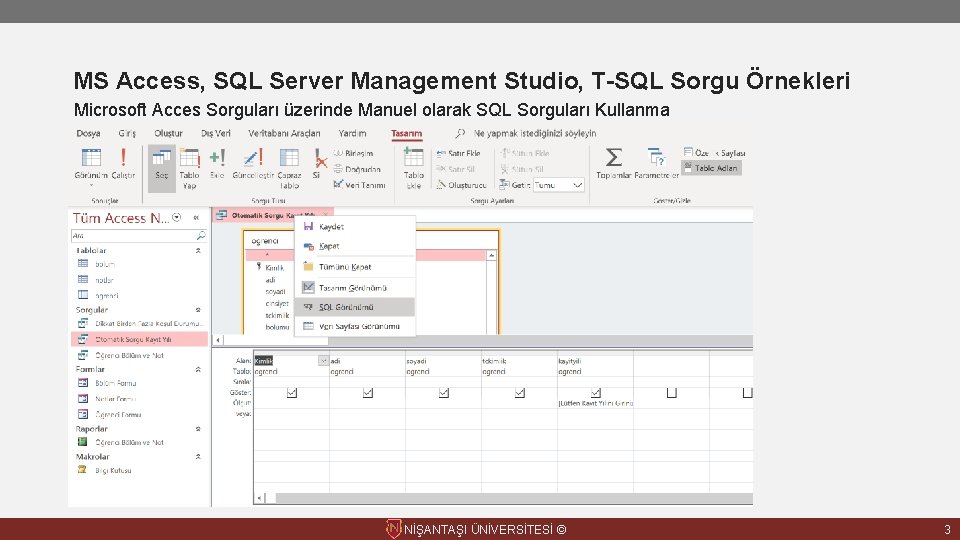Open Tüm Access Nesneleri pane dropdown
Screen dimensions: 960x540
pos(176,217)
